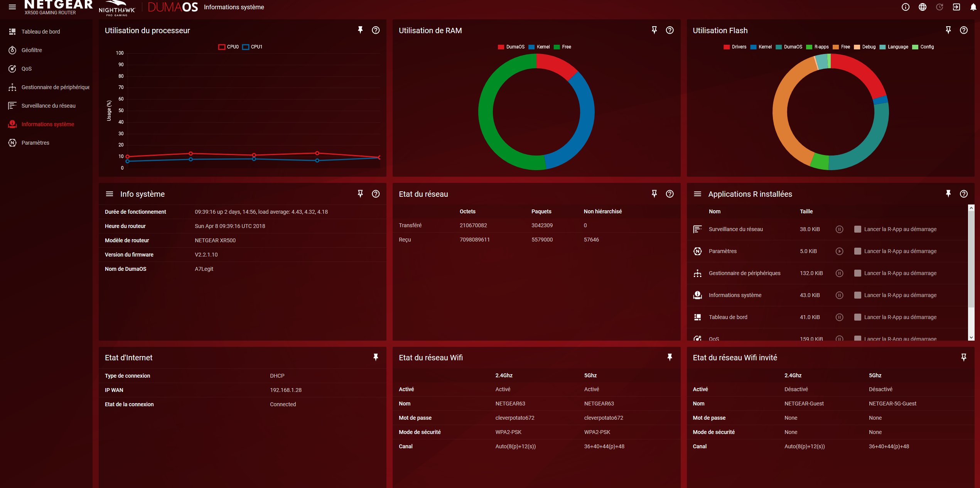Viewport: 980px width, 488px height.
Task: Pin the Etat du réseau Wifi panel
Action: pos(670,357)
